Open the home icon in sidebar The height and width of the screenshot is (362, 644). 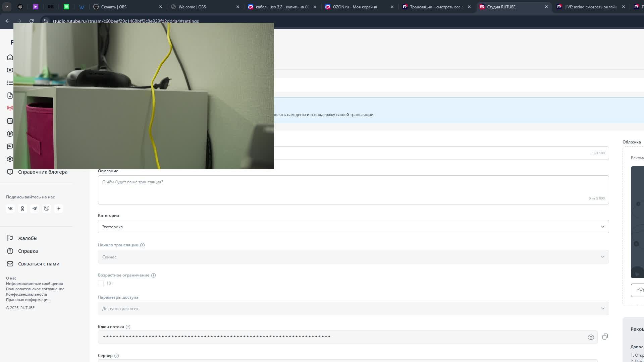[10, 57]
